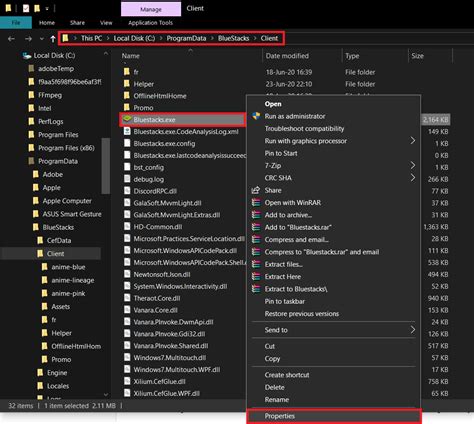
Task: Click the Run as administrator shield icon
Action: click(x=256, y=116)
